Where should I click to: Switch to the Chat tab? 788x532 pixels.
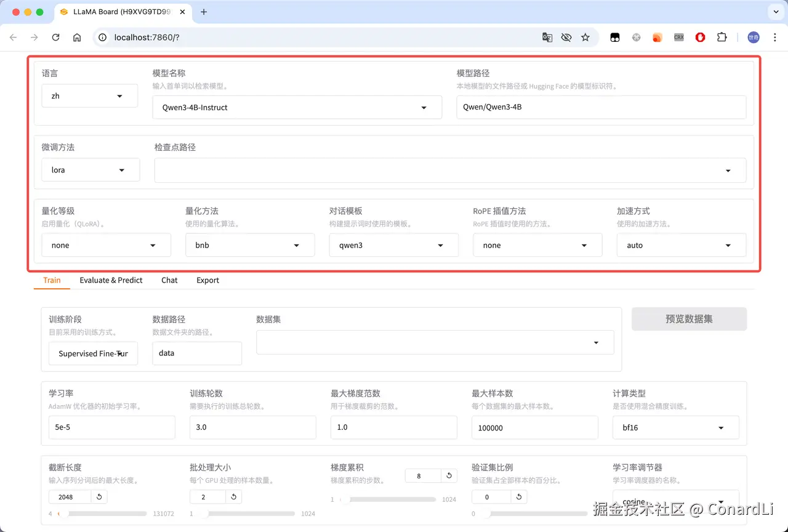[x=169, y=280]
